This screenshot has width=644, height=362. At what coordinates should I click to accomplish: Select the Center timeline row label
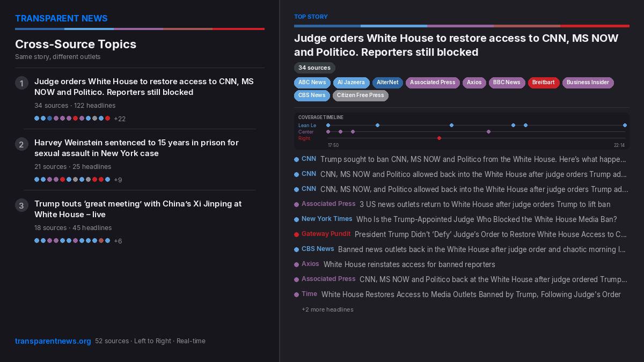306,132
